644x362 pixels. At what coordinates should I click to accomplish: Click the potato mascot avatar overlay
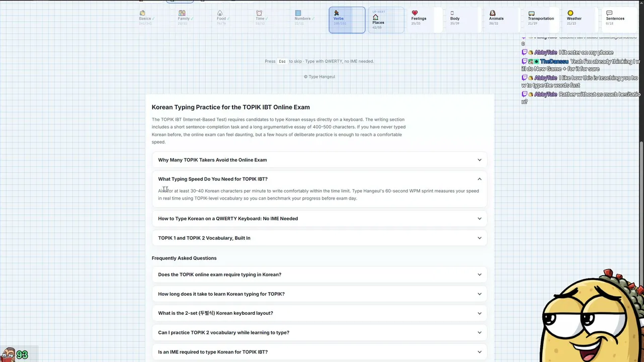point(593,316)
